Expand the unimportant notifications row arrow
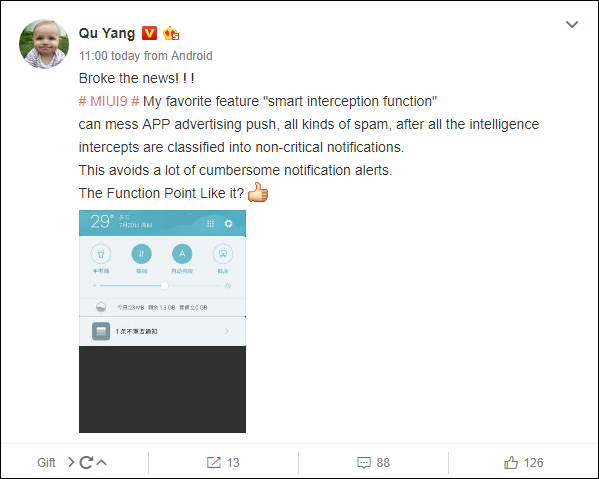Screen dimensions: 599x479 point(227,331)
